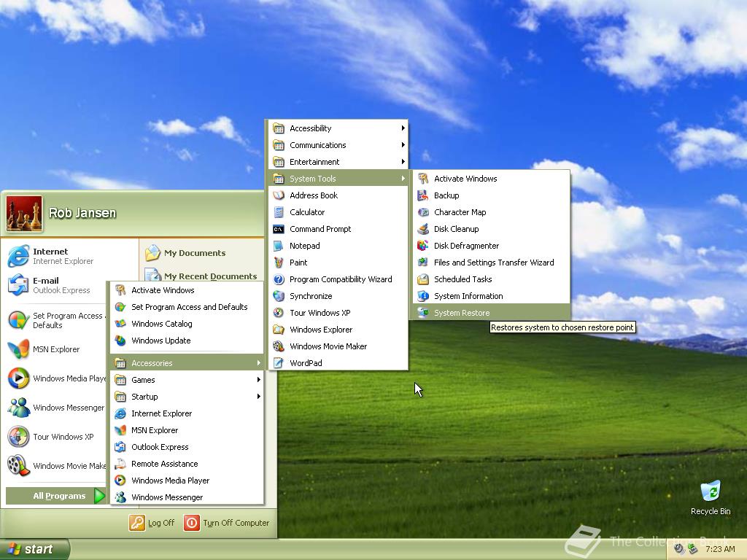Open Windows Movie Maker icon in Accessories menu

coord(279,346)
